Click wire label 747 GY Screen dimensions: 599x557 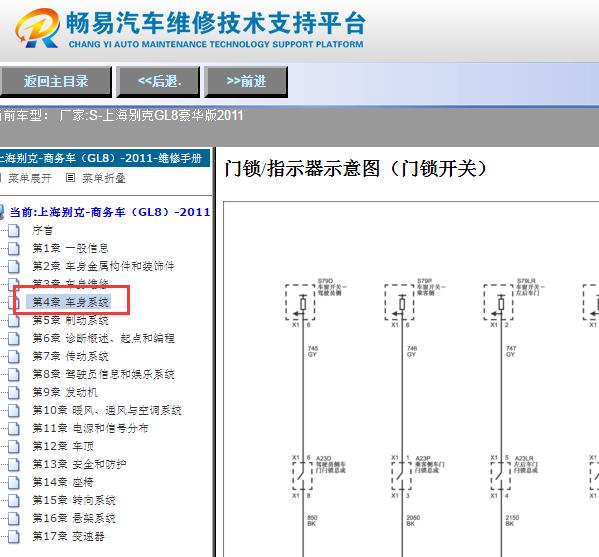pyautogui.click(x=511, y=351)
